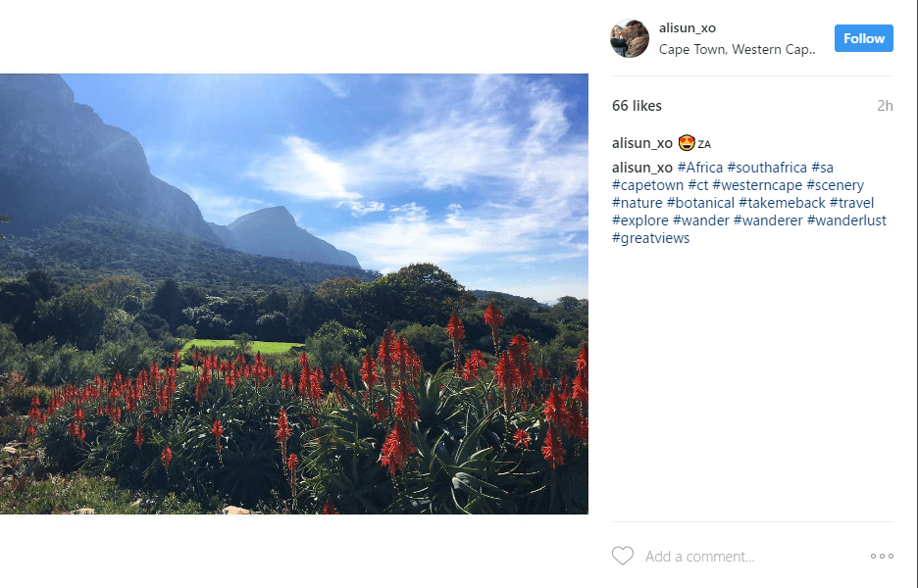Open the #greatviews hashtag
918x588 pixels.
[650, 238]
